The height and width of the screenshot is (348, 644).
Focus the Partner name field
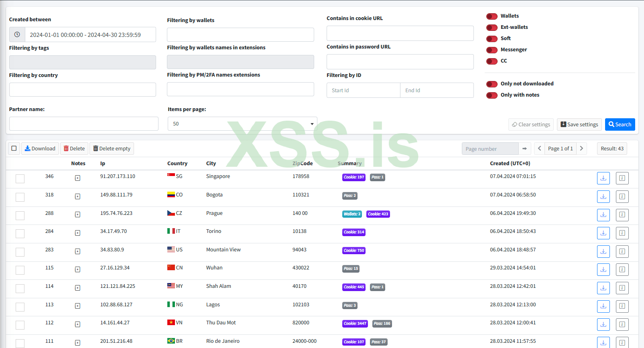(x=84, y=123)
